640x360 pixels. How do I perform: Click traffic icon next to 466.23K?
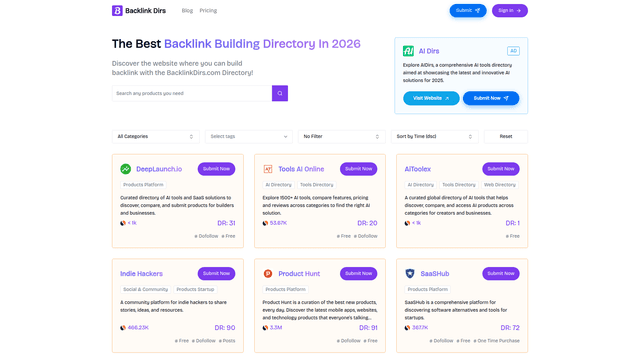point(123,328)
